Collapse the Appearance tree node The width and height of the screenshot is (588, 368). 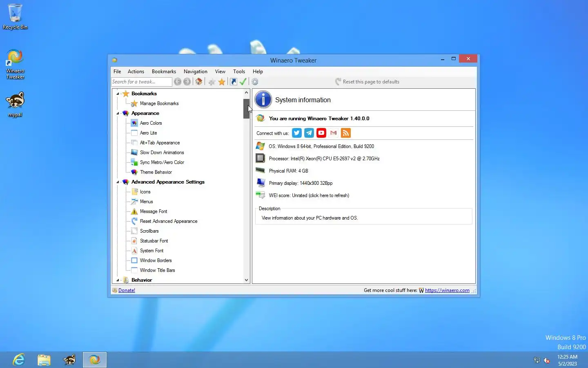point(118,113)
